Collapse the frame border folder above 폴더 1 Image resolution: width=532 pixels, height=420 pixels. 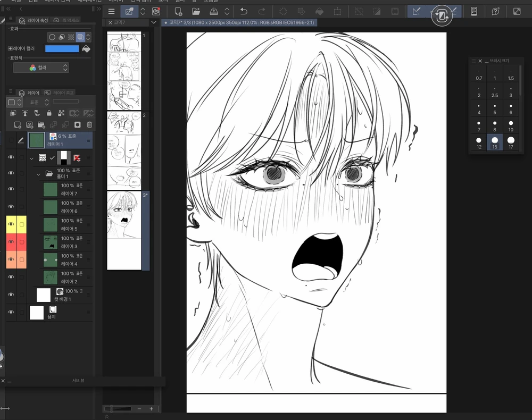(x=31, y=158)
